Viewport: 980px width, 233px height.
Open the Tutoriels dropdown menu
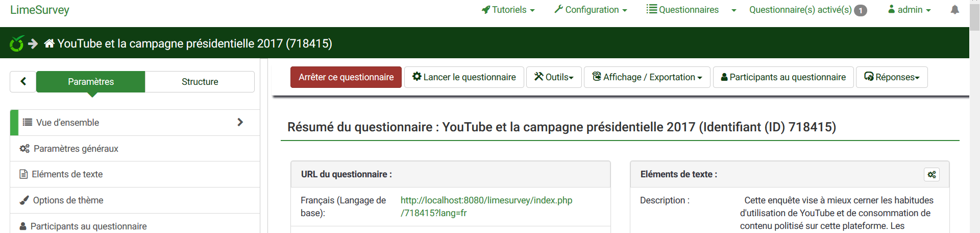(x=508, y=10)
